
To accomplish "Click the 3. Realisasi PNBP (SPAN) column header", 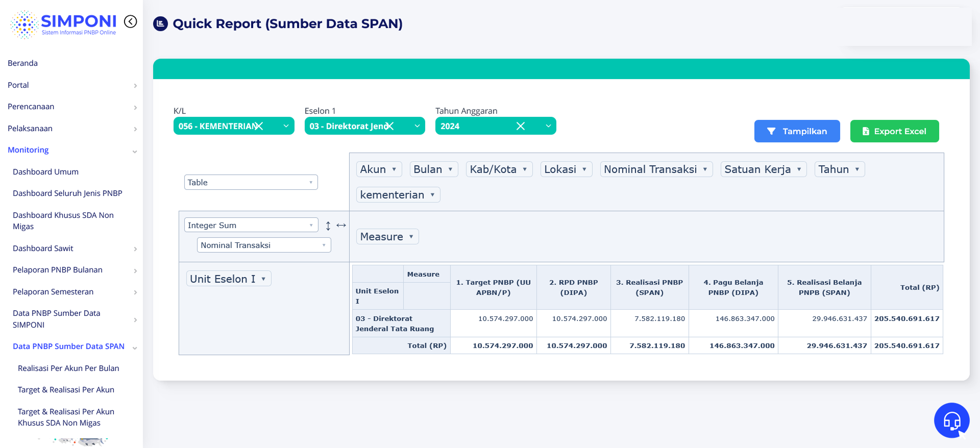I will pos(649,287).
